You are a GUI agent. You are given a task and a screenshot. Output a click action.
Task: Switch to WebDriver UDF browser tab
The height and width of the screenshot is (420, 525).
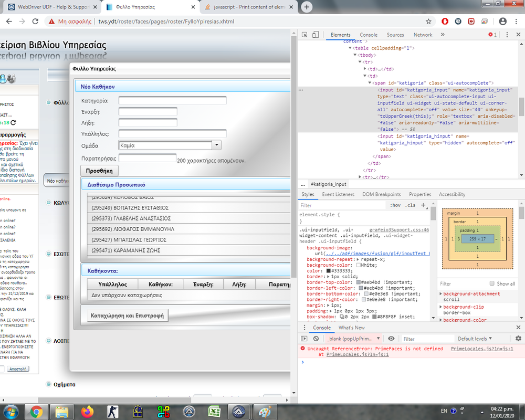pos(53,7)
